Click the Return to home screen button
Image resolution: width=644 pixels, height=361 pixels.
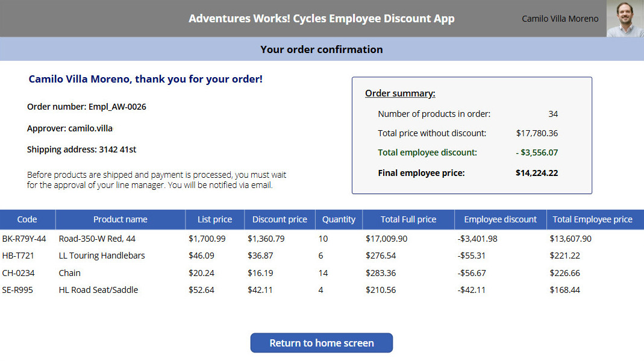(x=322, y=343)
